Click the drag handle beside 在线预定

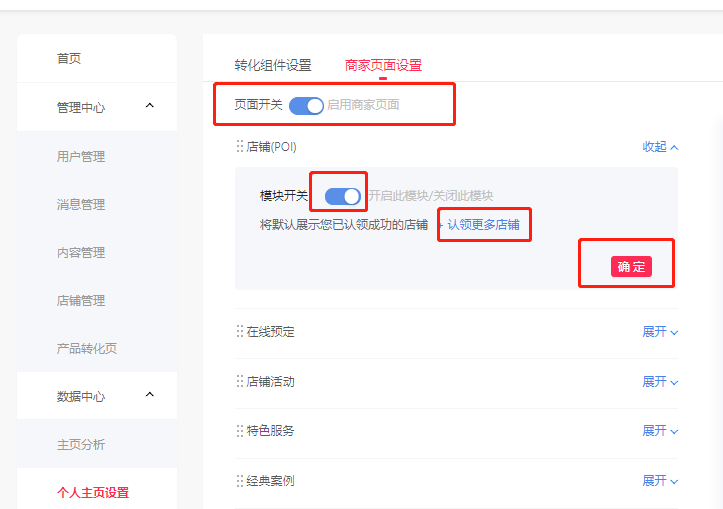point(240,331)
